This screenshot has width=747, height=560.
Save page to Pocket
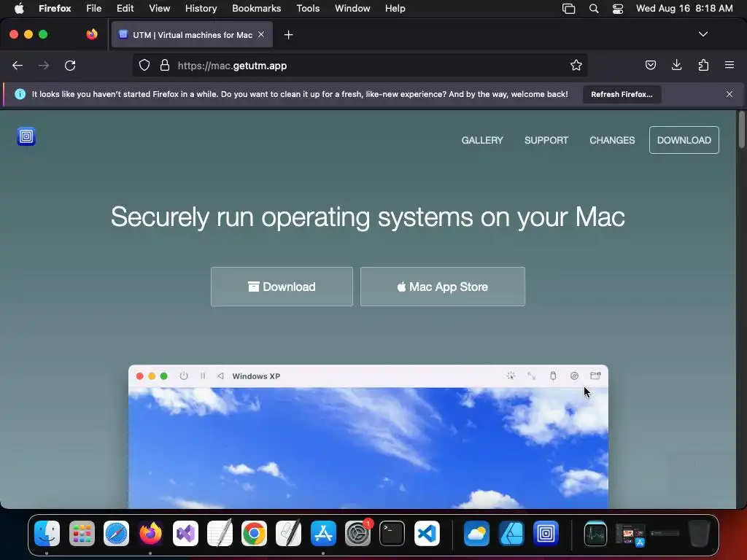pyautogui.click(x=650, y=65)
